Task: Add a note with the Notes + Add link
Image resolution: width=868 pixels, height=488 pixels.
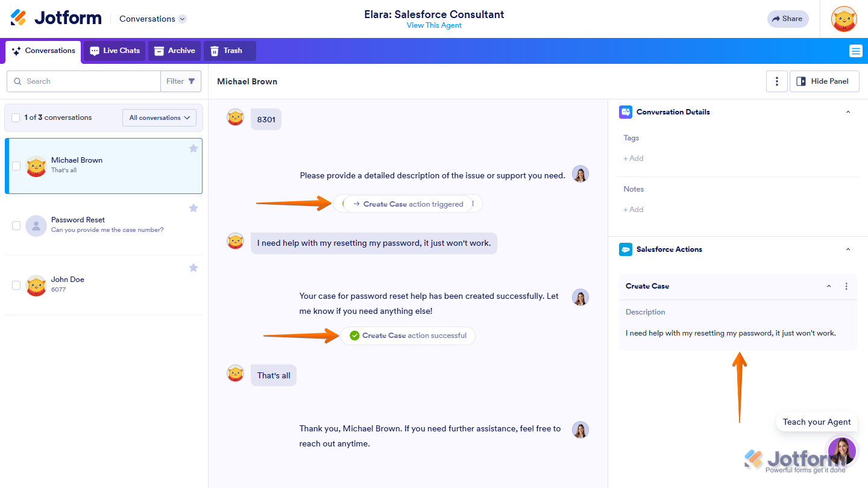Action: [634, 210]
